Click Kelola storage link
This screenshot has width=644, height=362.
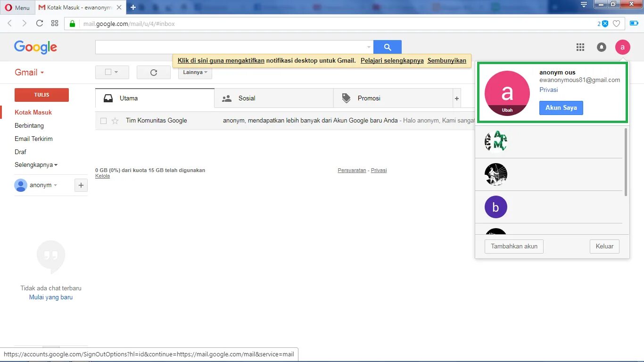click(102, 176)
